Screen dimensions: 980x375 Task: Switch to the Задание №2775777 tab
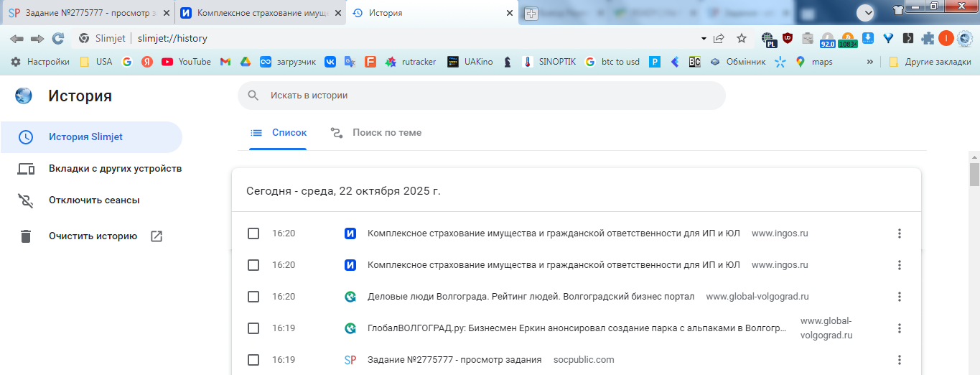(x=88, y=13)
